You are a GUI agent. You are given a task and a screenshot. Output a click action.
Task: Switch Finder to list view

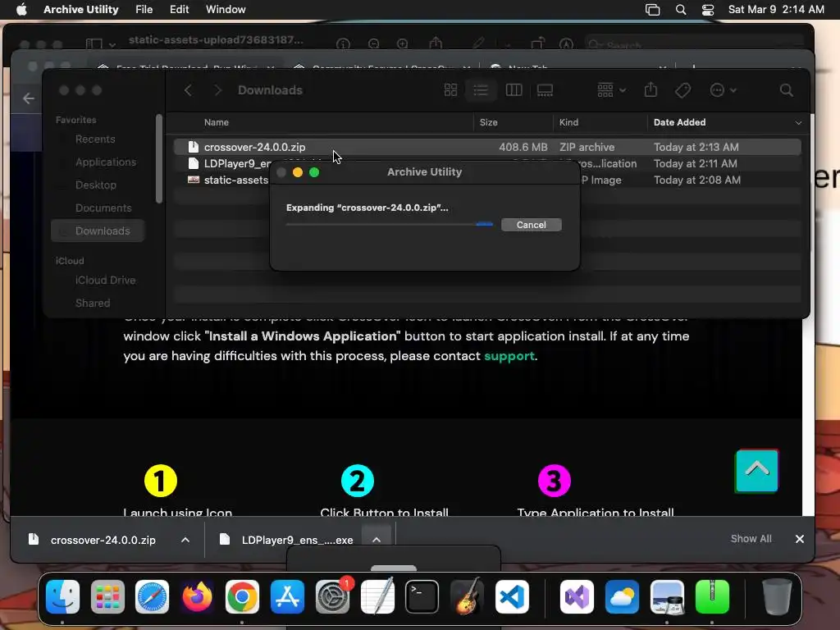coord(481,90)
